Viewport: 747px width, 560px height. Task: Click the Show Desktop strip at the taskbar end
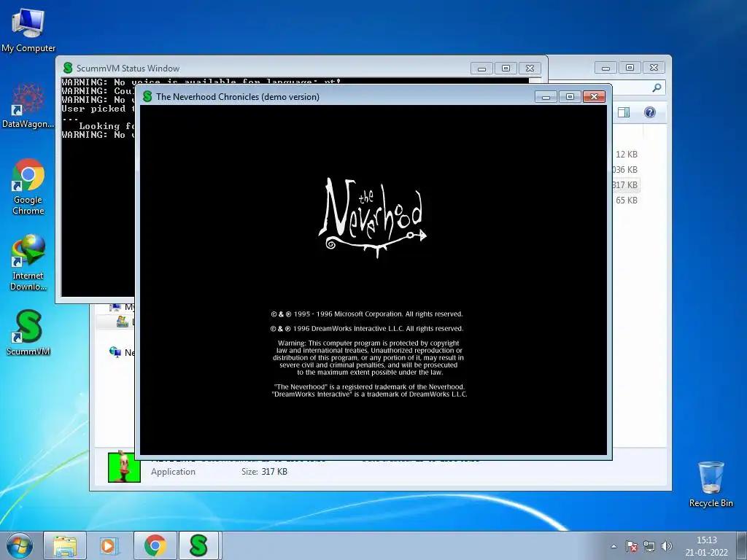point(742,545)
